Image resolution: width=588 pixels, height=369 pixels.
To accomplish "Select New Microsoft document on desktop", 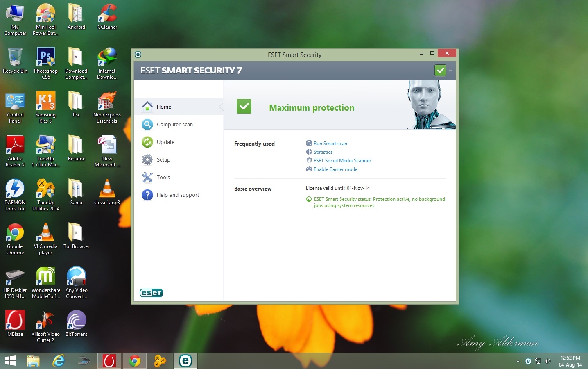I will click(107, 151).
